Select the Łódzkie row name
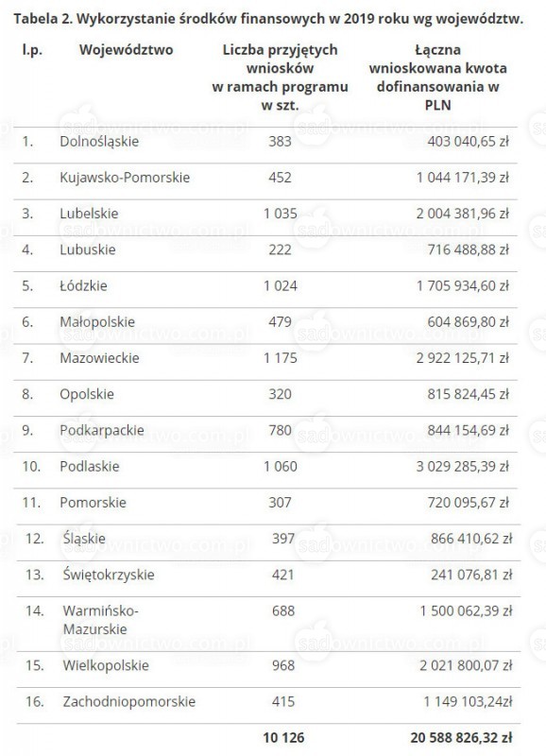This screenshot has width=546, height=756. click(x=83, y=286)
